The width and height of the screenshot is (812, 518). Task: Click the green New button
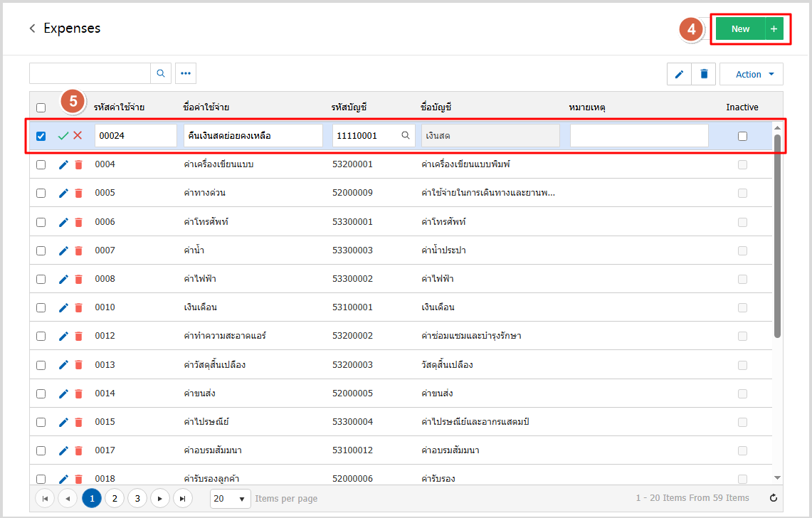click(x=740, y=28)
